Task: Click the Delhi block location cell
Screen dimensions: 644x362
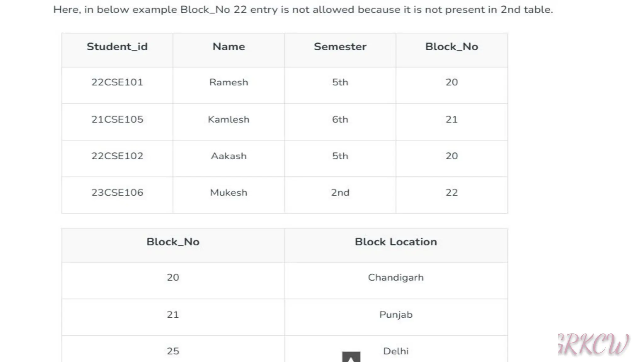Action: coord(396,351)
